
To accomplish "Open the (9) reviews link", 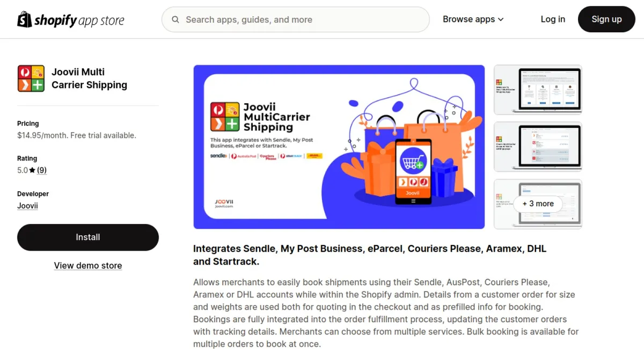I will [x=42, y=170].
